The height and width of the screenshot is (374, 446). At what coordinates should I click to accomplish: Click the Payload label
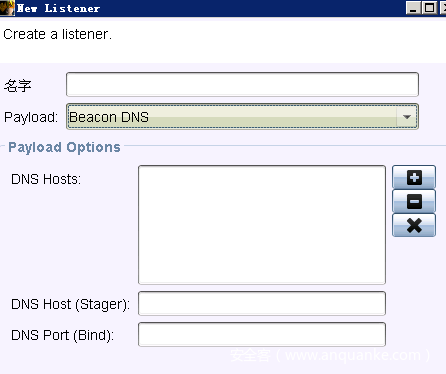31,117
